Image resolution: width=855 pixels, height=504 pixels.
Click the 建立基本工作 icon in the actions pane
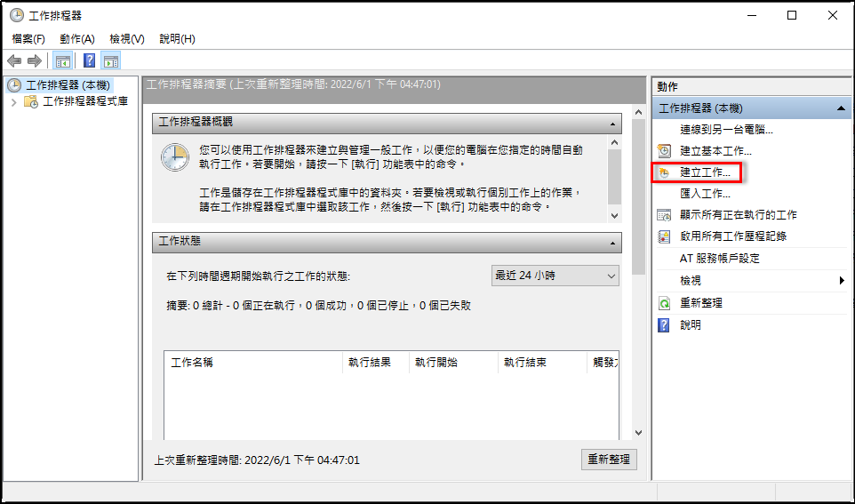pyautogui.click(x=664, y=151)
